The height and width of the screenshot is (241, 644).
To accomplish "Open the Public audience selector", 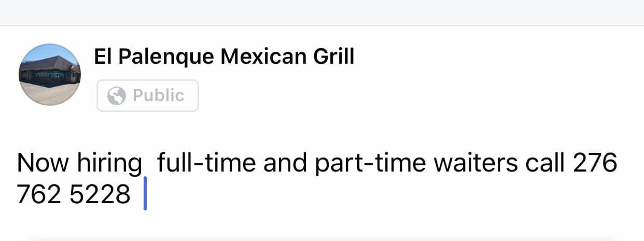I will click(147, 96).
